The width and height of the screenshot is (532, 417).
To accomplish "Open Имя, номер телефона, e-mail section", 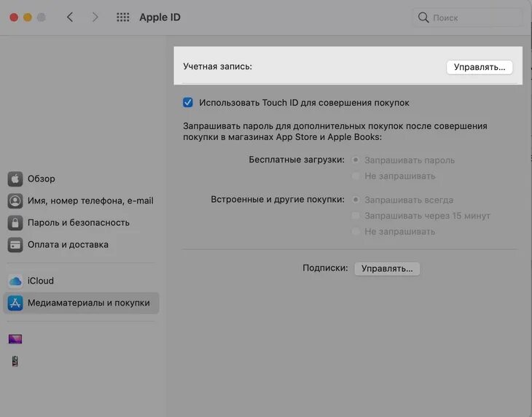I will click(x=82, y=201).
